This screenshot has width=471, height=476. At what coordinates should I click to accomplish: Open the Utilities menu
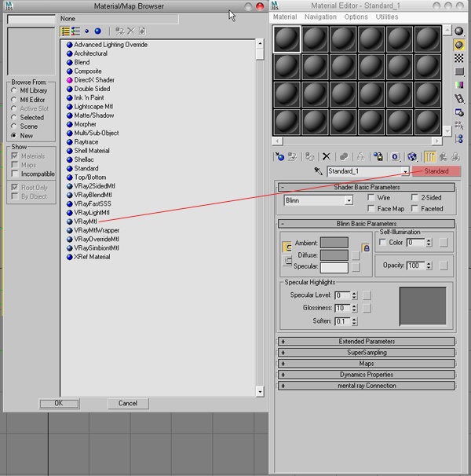click(387, 16)
